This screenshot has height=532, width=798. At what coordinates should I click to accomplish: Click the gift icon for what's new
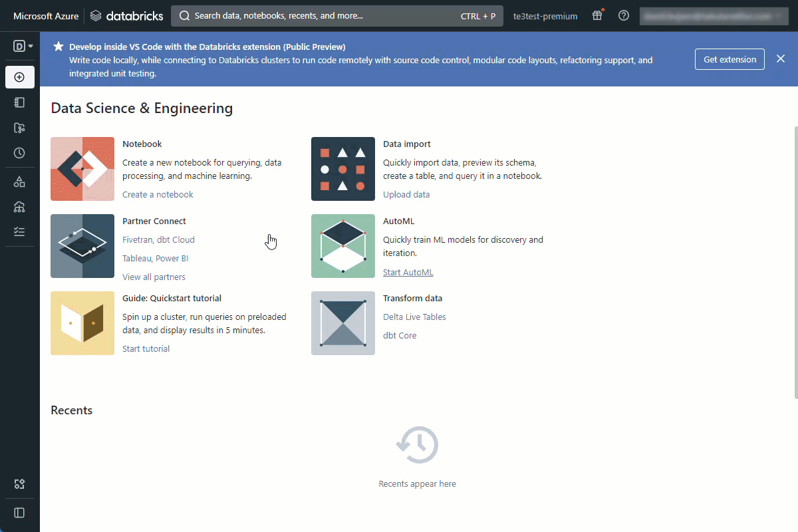click(597, 15)
